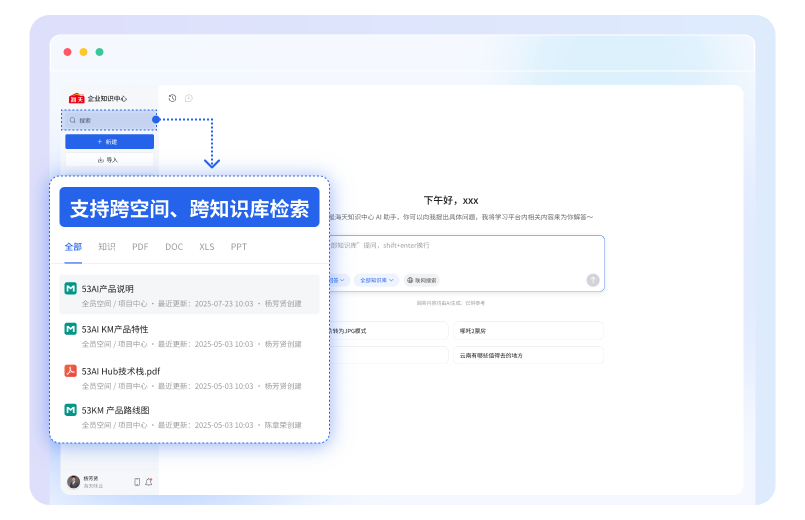The height and width of the screenshot is (520, 805).
Task: Open the chat history clock icon
Action: [x=172, y=98]
